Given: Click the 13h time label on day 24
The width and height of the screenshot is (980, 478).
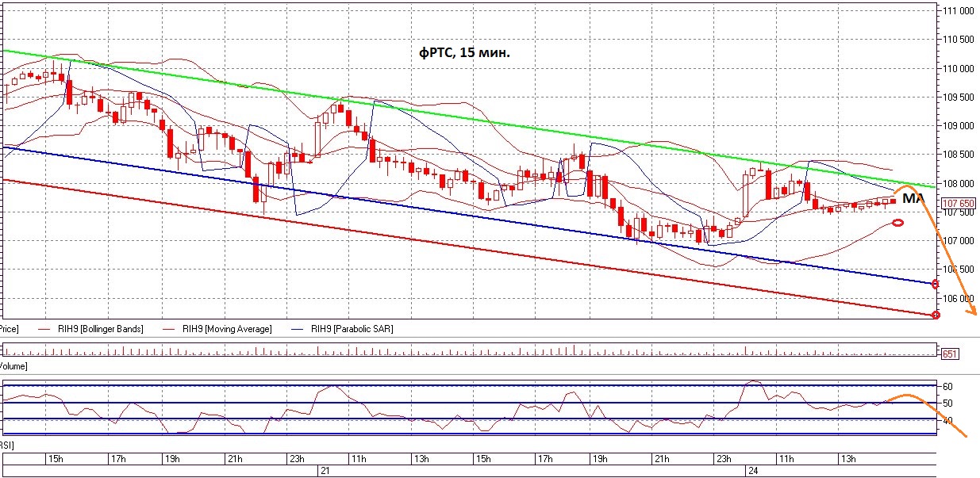Looking at the screenshot, I should (848, 459).
